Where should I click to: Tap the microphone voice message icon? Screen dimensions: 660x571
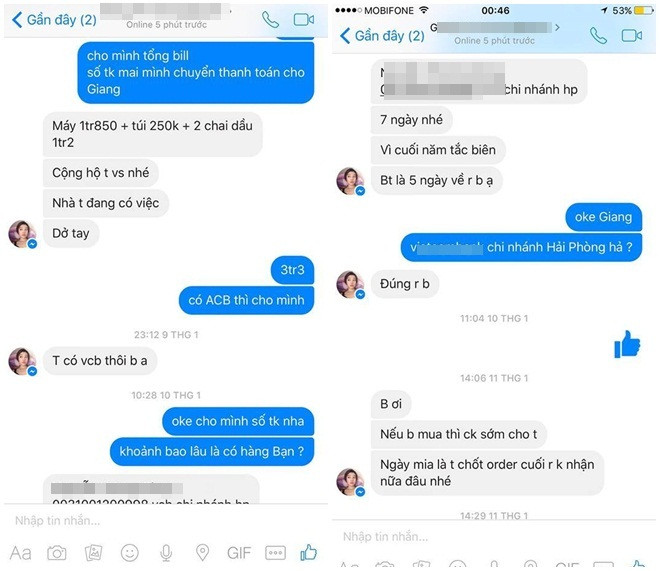click(x=166, y=552)
